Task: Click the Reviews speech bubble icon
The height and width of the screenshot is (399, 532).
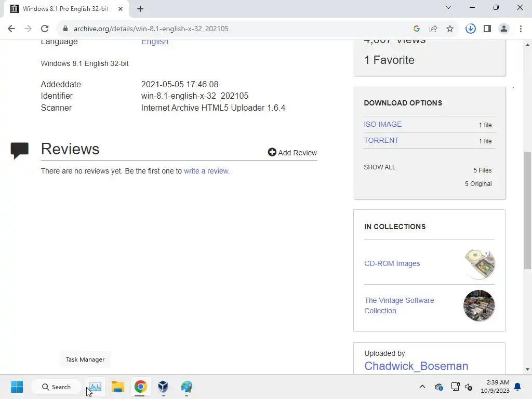Action: pyautogui.click(x=19, y=151)
